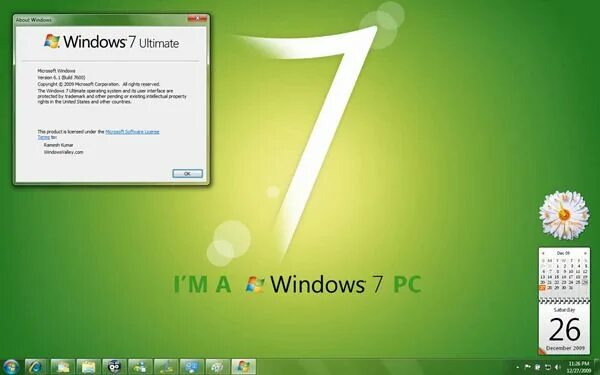Open Microsoft Software License Terms link
This screenshot has height=375, width=600.
coord(98,134)
